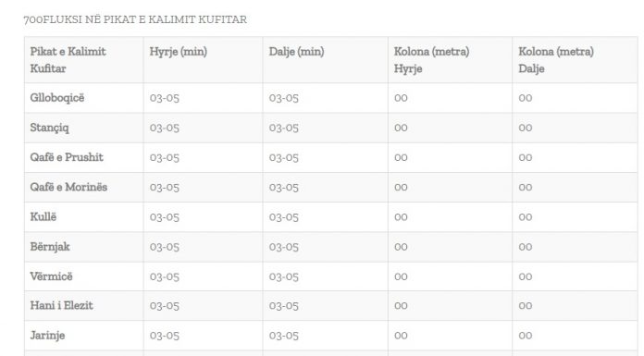Screen dimensions: 644x356
Task: Click the Vërmicë row label
Action: [x=51, y=276]
